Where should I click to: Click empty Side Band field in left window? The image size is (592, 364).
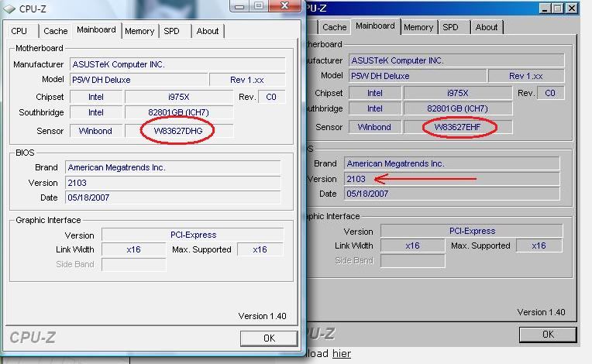pos(133,264)
